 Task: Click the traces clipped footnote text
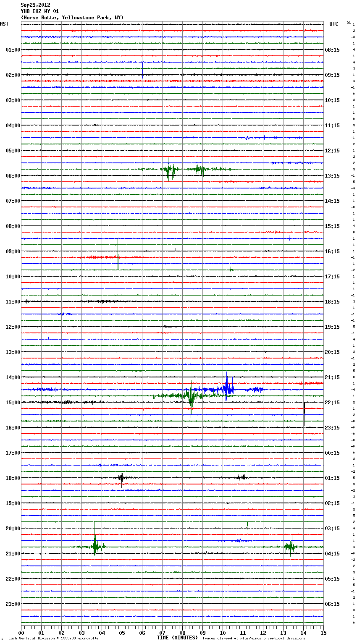coord(254,639)
